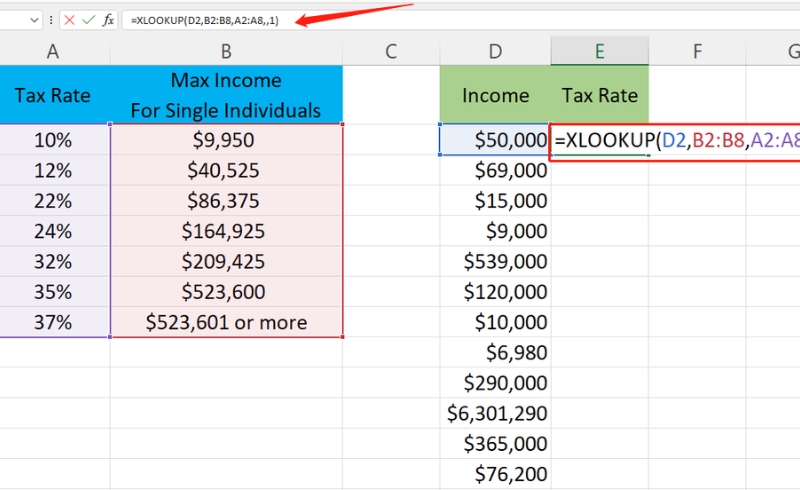Select column D header

point(495,52)
